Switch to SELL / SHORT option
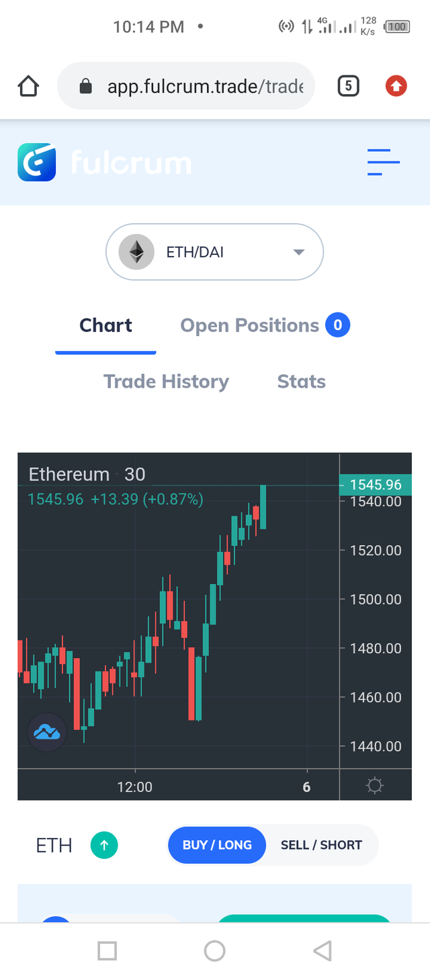430x980 pixels. coord(321,845)
